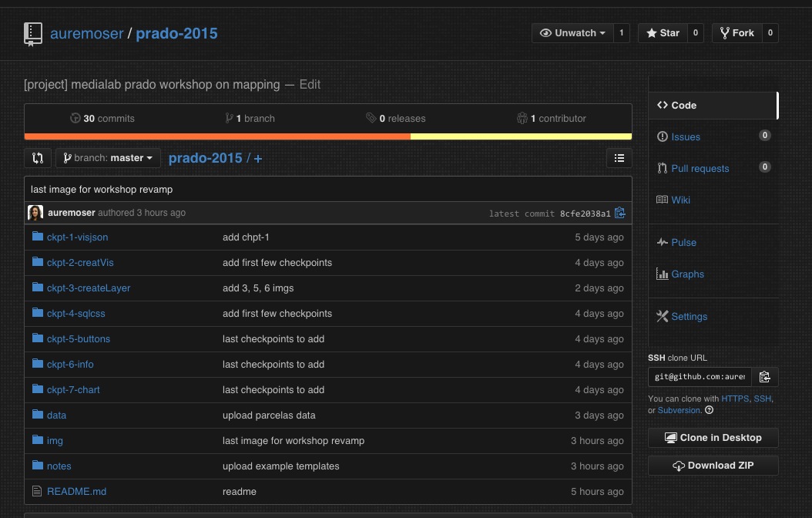
Task: Click the watchers count 1
Action: [x=622, y=33]
